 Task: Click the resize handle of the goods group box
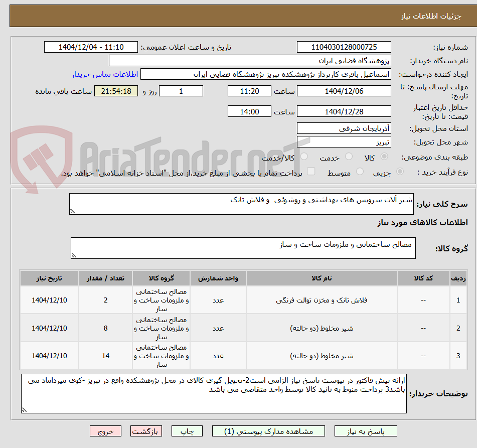tap(74, 255)
